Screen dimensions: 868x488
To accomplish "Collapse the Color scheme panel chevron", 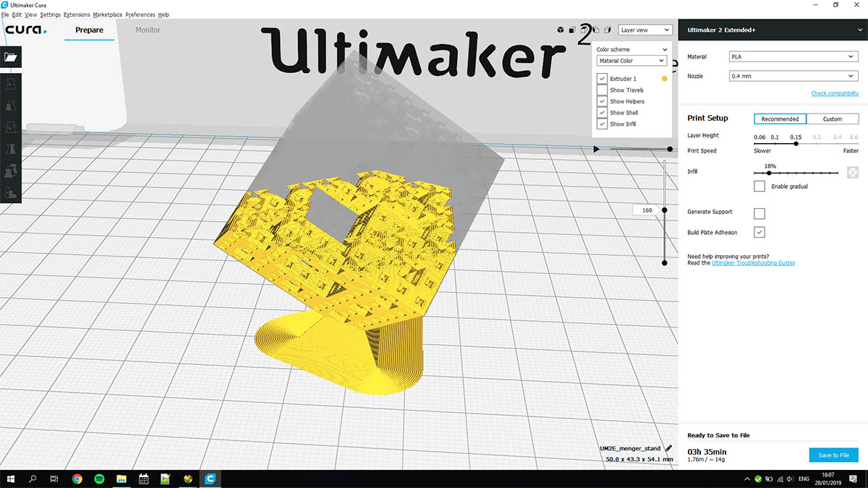I will pos(664,50).
